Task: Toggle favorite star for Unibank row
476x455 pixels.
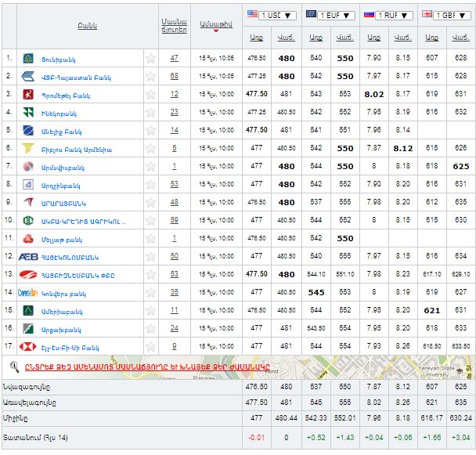Action: 151,58
